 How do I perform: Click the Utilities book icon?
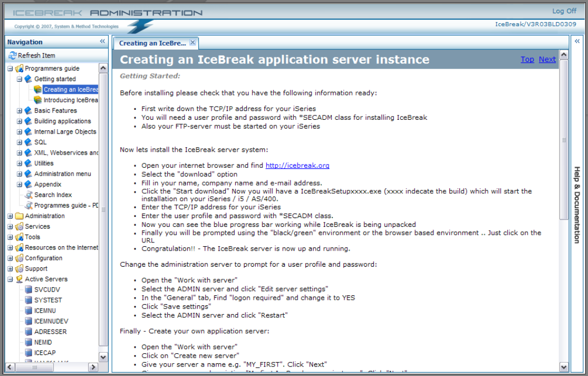pyautogui.click(x=29, y=163)
